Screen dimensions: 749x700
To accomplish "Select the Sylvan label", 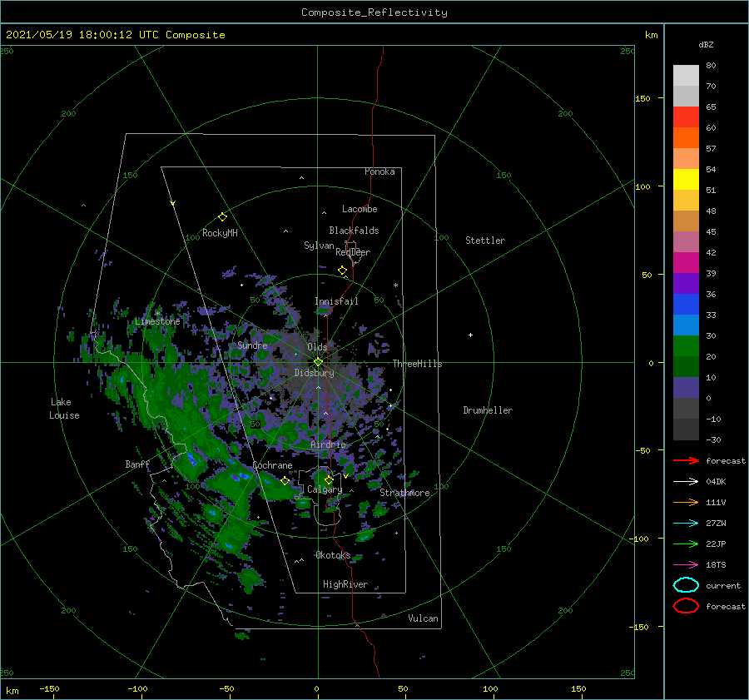I will coord(319,246).
